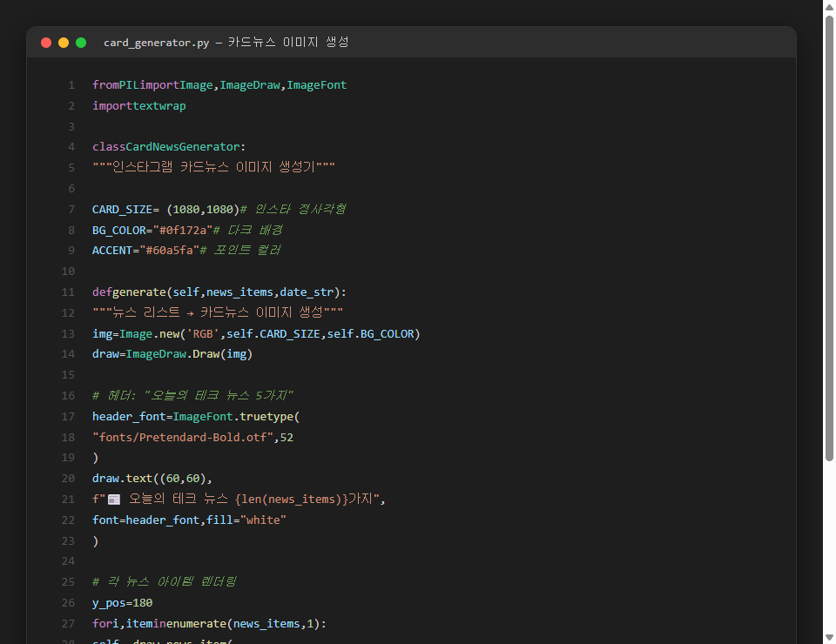Viewport: 836px width, 644px height.
Task: Click the 'font=header_font,fill="white"' line
Action: click(x=189, y=520)
